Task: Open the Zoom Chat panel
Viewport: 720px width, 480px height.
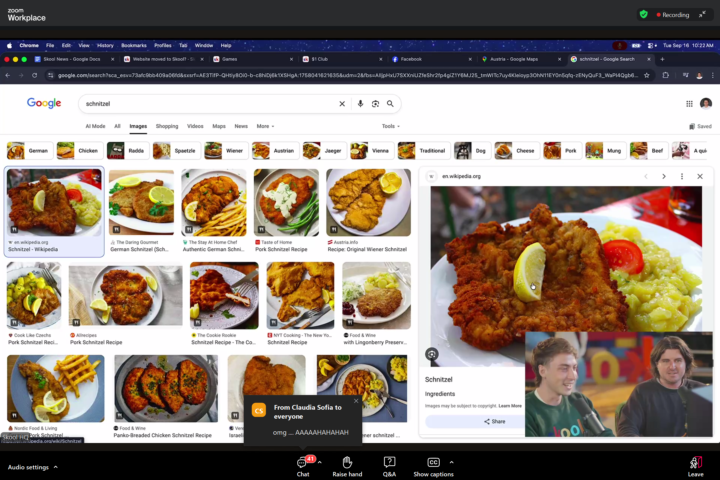Action: coord(303,466)
